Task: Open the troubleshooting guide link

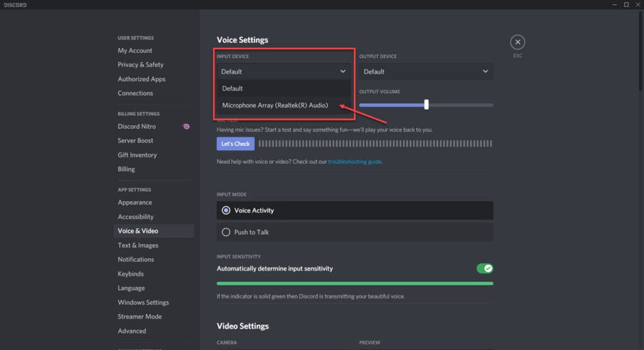Action: coord(355,162)
